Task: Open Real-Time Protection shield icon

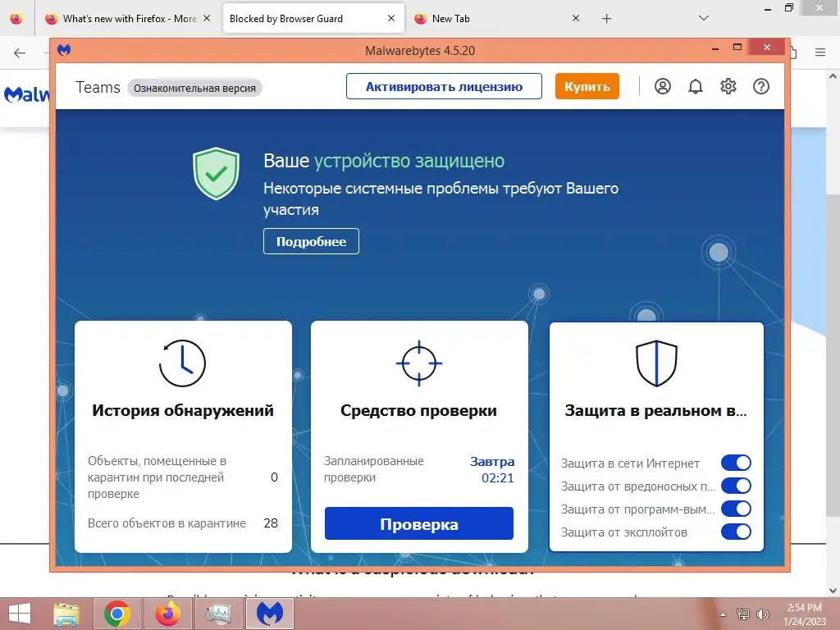Action: click(x=656, y=363)
